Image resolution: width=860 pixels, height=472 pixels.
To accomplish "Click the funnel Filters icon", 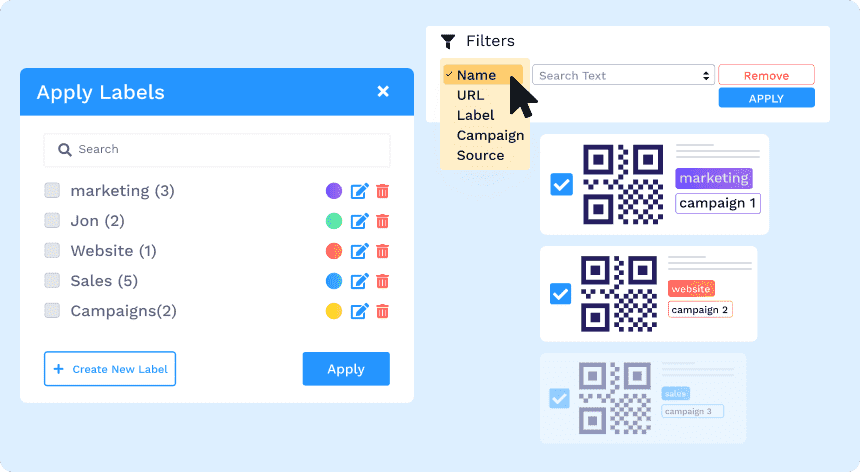I will [448, 41].
